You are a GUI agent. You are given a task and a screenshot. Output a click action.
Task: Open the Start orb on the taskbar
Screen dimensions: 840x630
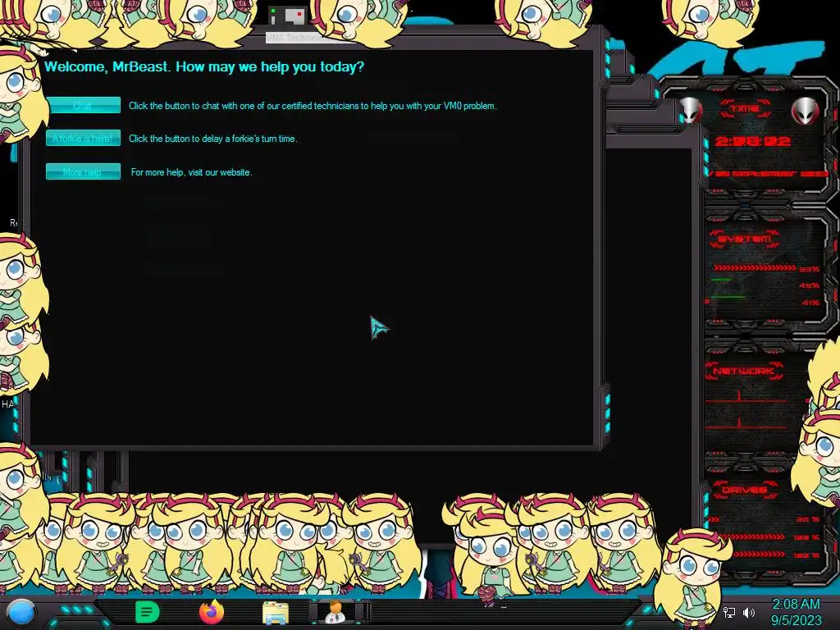21,613
